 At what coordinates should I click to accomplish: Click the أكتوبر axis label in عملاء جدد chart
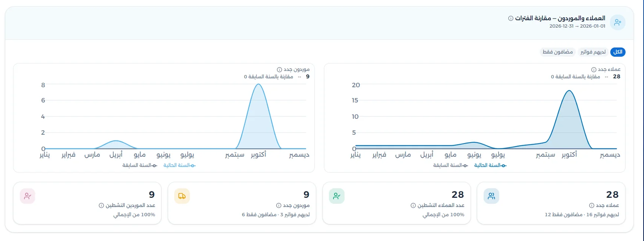[x=569, y=155]
